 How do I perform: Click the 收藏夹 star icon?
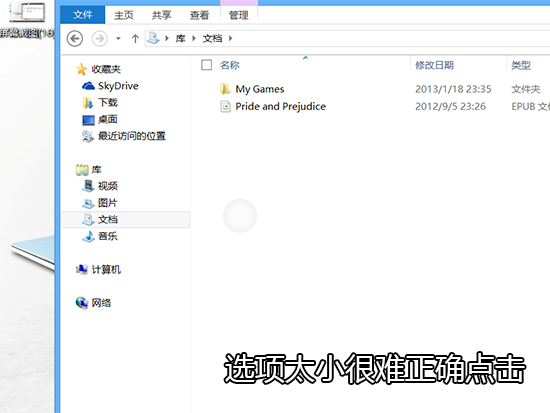(81, 69)
